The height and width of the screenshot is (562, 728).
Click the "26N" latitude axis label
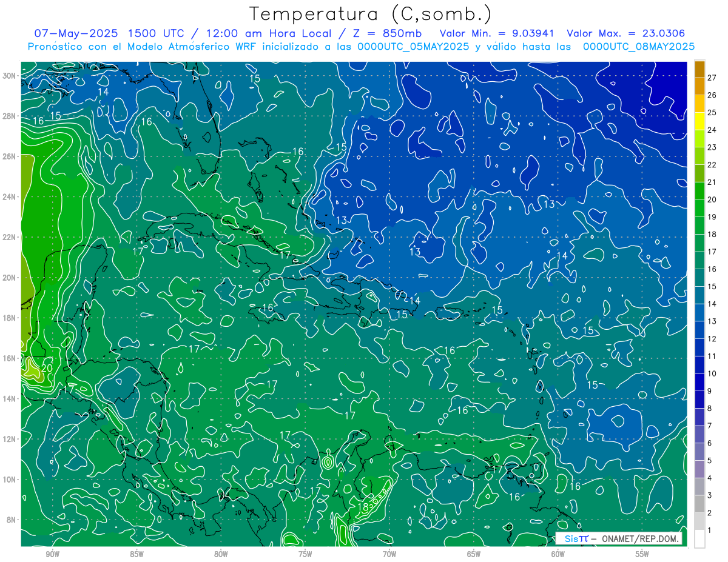point(10,156)
